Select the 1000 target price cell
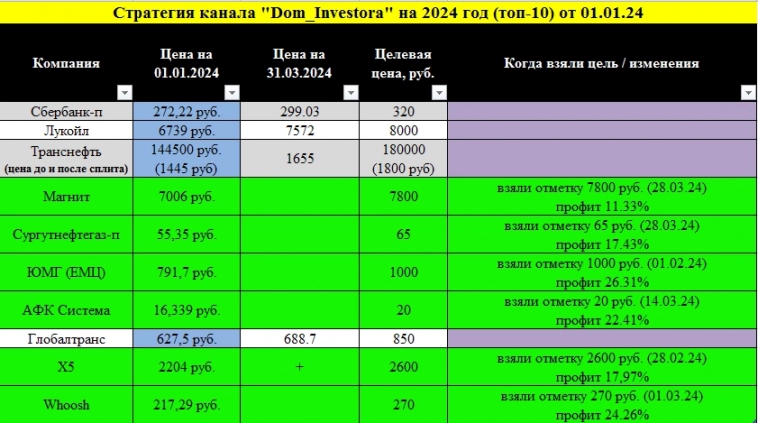This screenshot has height=423, width=758. coord(403,272)
